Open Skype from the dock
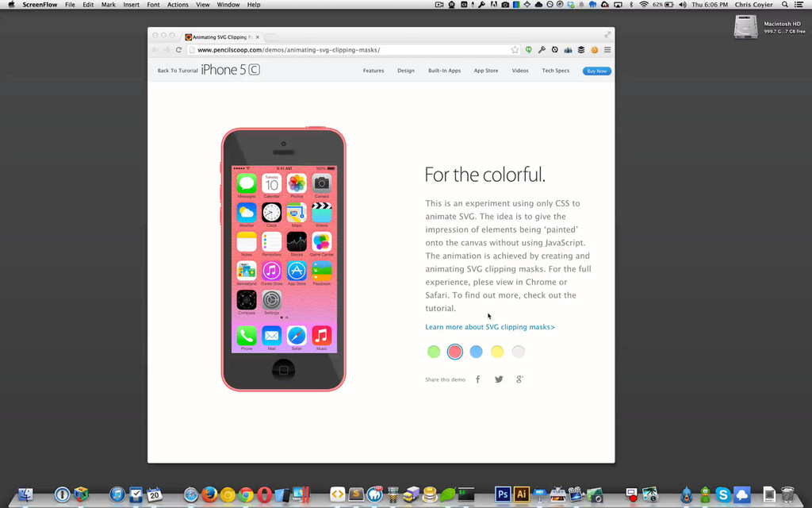This screenshot has height=508, width=812. pyautogui.click(x=723, y=495)
